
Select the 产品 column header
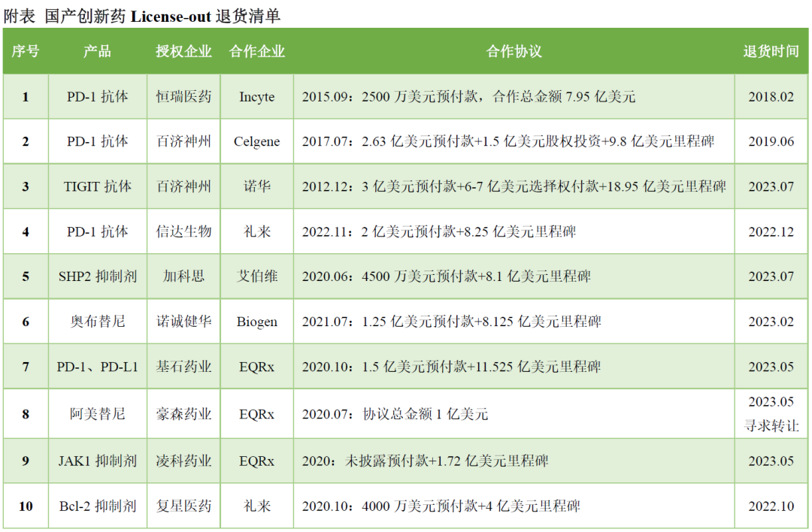coord(97,51)
